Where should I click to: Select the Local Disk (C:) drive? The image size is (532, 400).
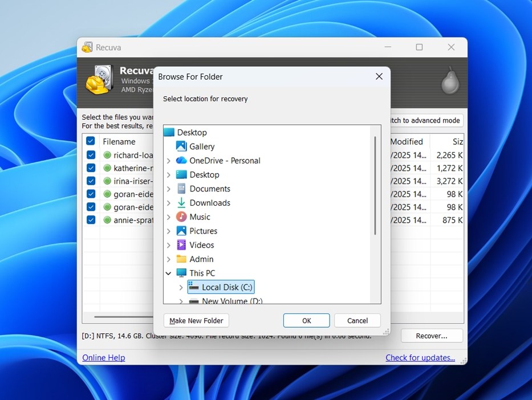point(226,287)
